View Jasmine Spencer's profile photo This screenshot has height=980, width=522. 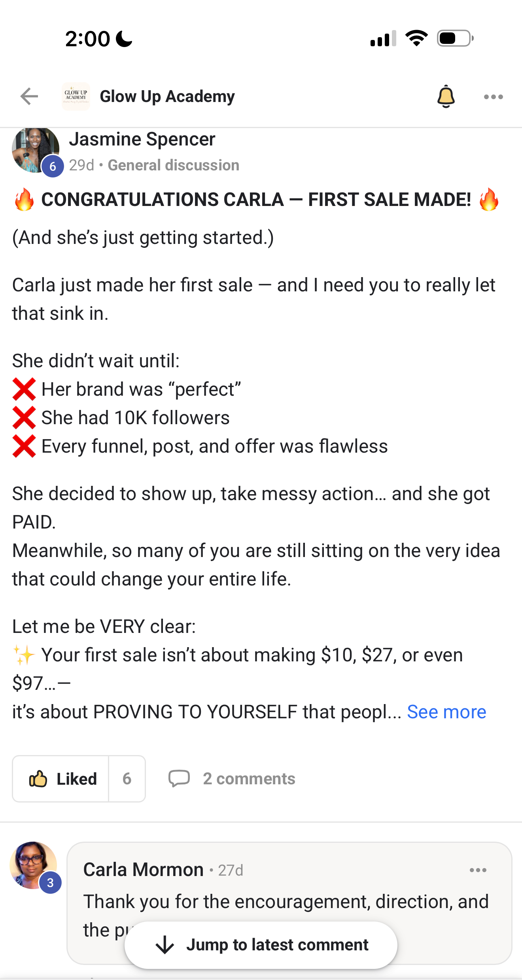pyautogui.click(x=35, y=150)
